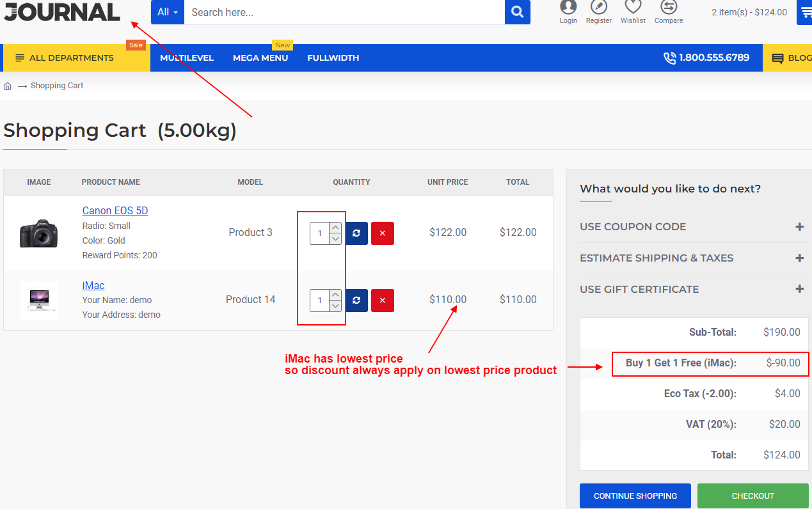Remove iMac from the cart
Viewport: 812px width, 509px height.
(383, 301)
